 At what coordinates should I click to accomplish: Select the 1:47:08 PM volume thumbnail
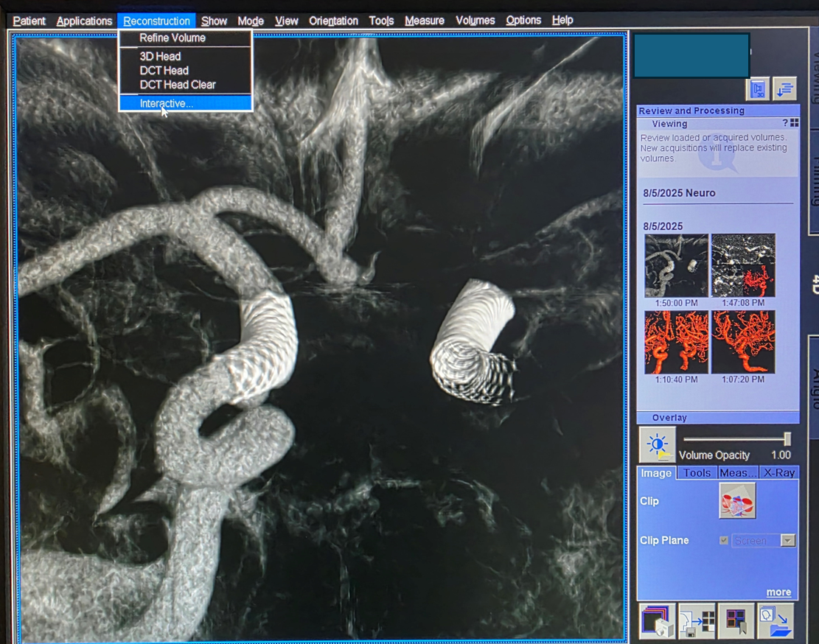click(x=743, y=266)
